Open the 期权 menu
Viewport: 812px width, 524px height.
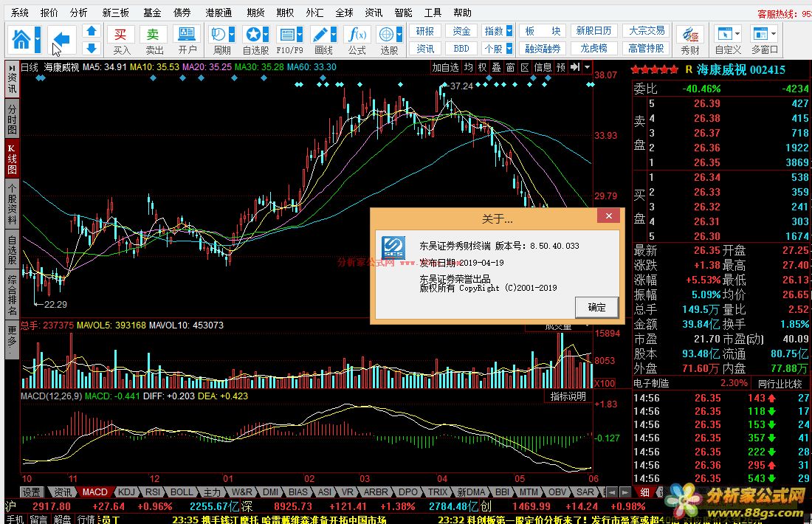tap(285, 13)
